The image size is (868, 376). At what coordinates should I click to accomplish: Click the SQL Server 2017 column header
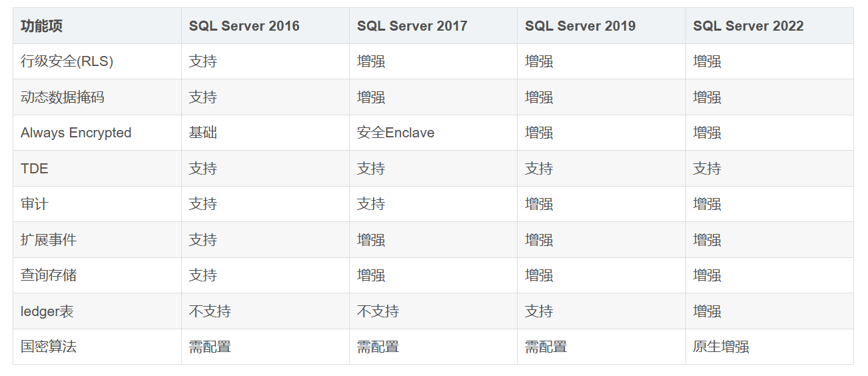(x=412, y=26)
